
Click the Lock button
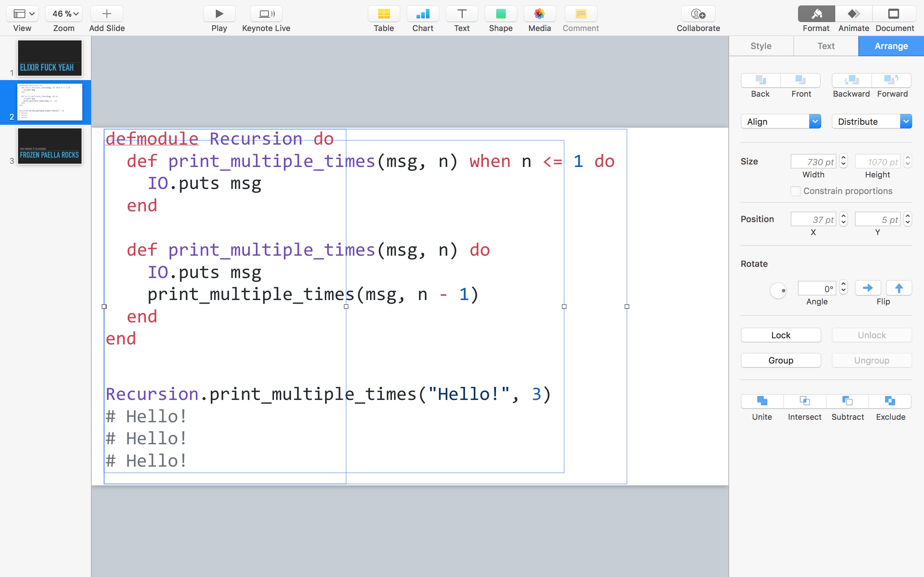tap(780, 335)
